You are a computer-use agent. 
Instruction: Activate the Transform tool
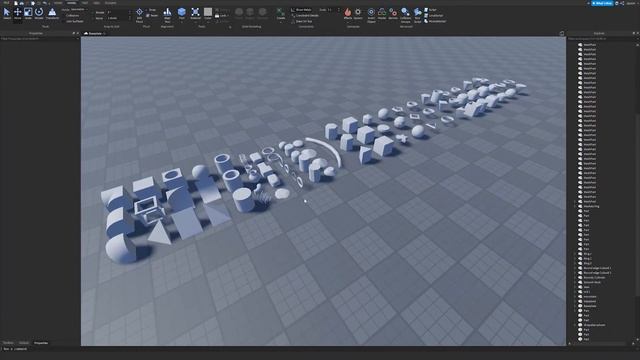pyautogui.click(x=52, y=13)
